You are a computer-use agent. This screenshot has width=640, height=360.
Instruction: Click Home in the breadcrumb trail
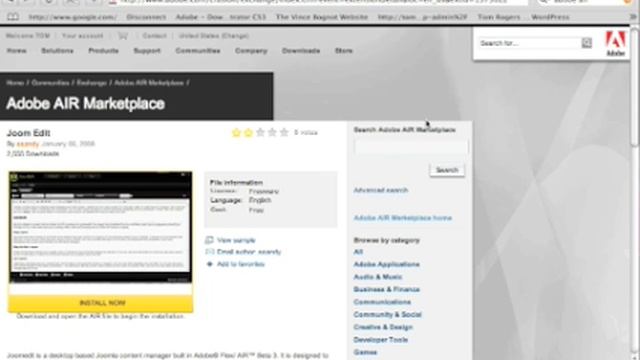15,83
